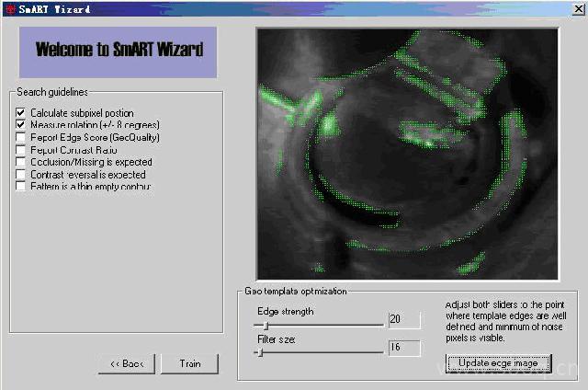Image resolution: width=588 pixels, height=390 pixels.
Task: Tick Occlusion/Missing is expected
Action: point(21,163)
